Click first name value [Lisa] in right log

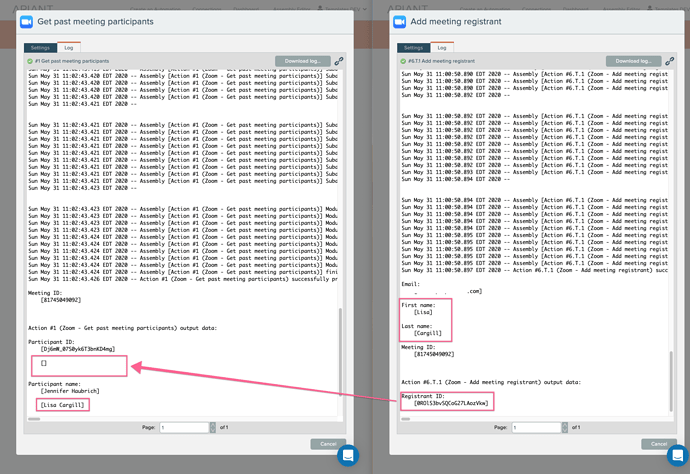pos(423,312)
